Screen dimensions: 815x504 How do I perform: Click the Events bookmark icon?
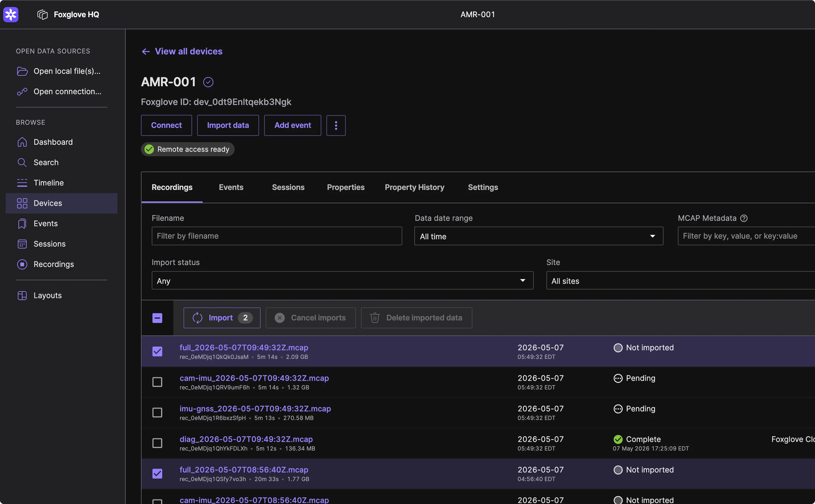(22, 223)
